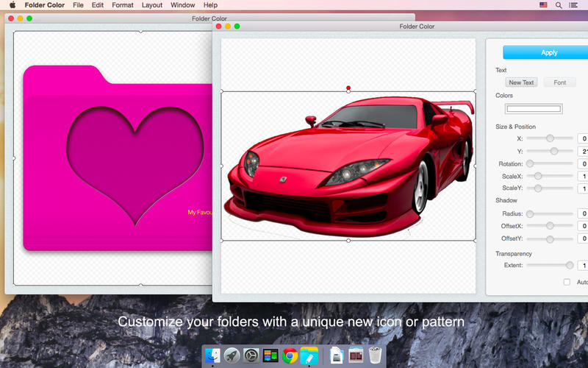Open Spotlight search magnifier icon
Screen dimensions: 588x368
coord(559,5)
